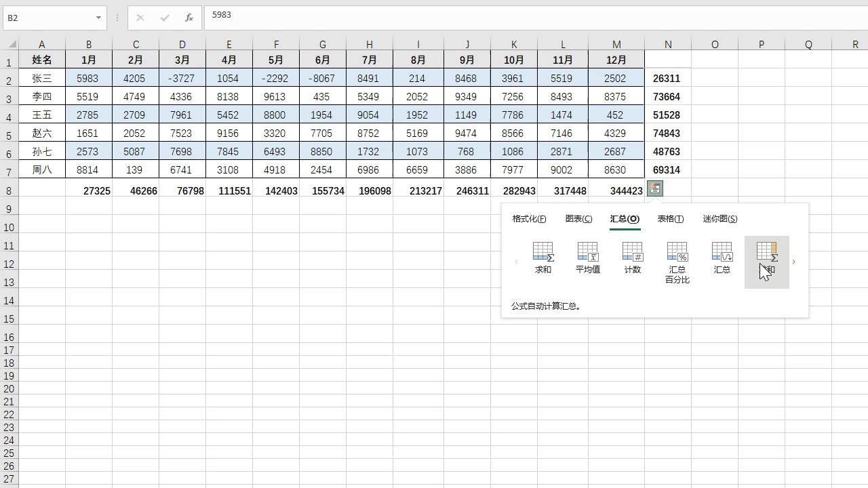This screenshot has height=488, width=868.
Task: Click name cell 孙七
Action: tap(42, 151)
